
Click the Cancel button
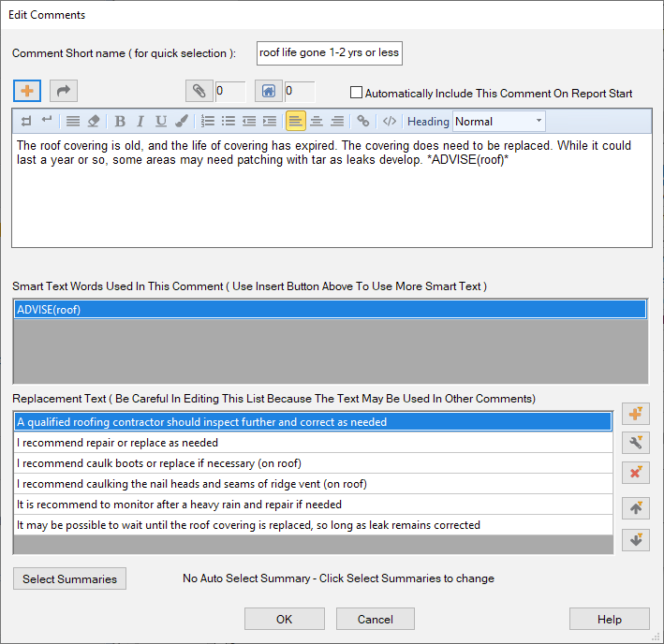(375, 619)
